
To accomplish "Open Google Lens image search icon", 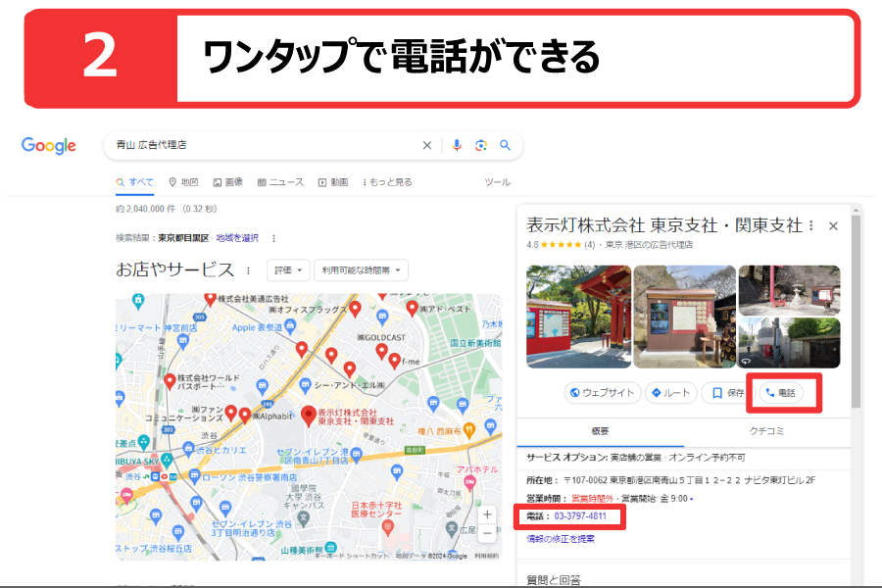I will pyautogui.click(x=481, y=145).
